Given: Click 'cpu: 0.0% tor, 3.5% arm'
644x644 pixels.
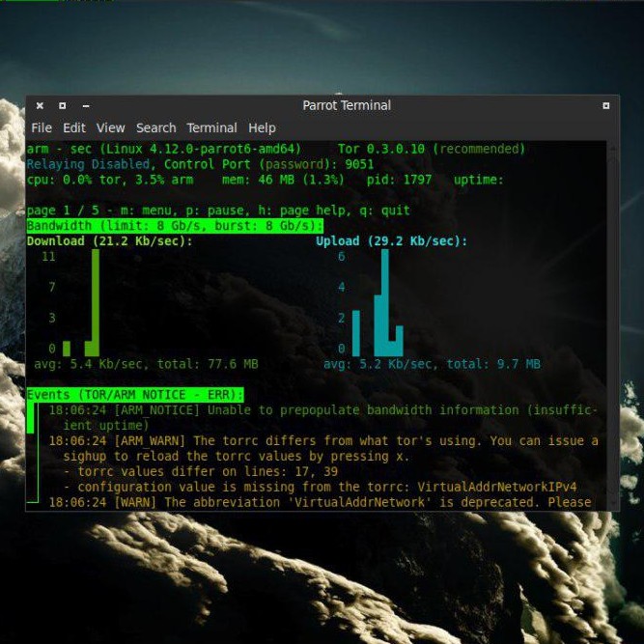Looking at the screenshot, I should pos(110,180).
